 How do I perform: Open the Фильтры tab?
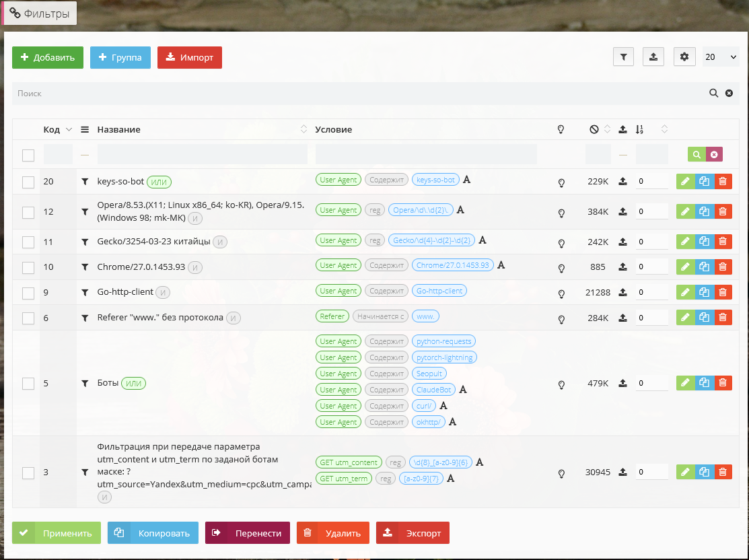pos(40,13)
